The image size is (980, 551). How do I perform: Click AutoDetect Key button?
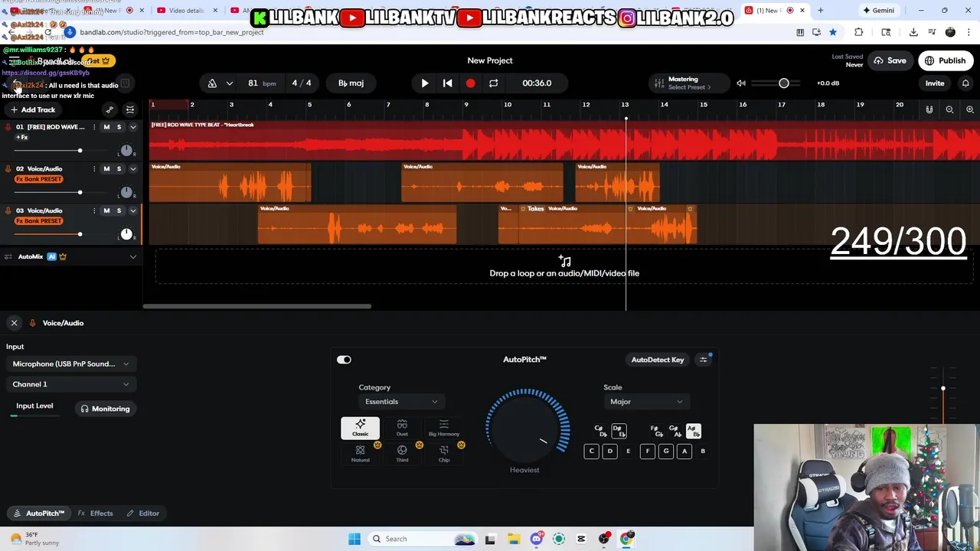pyautogui.click(x=658, y=360)
